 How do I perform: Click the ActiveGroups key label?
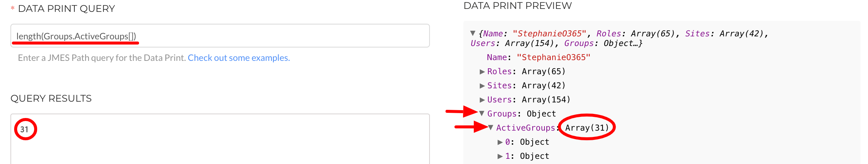[525, 128]
